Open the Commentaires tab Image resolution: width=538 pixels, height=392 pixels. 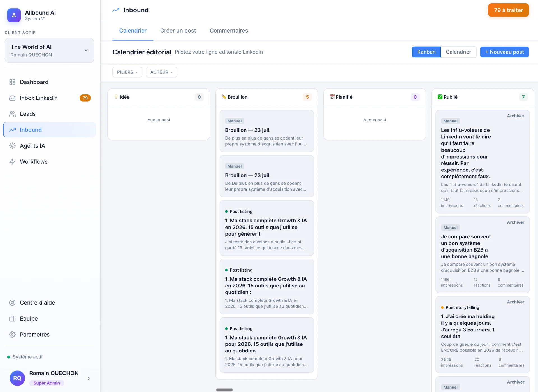229,31
